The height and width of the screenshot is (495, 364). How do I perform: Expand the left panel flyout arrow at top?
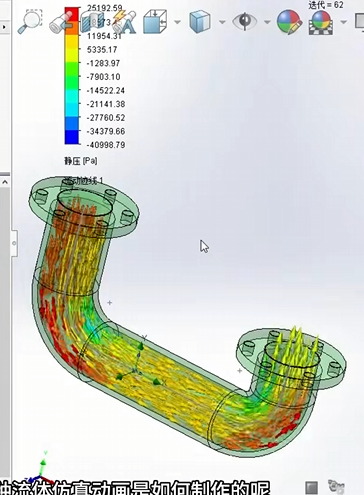pyautogui.click(x=4, y=27)
